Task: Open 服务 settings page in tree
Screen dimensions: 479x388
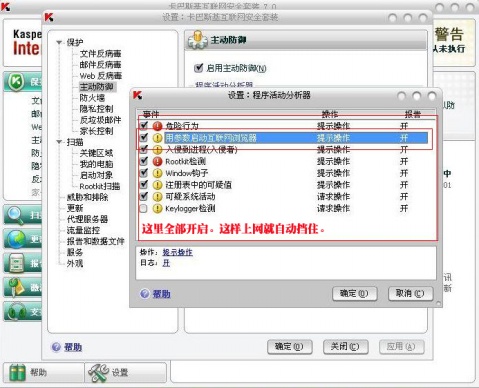Action: click(x=75, y=252)
